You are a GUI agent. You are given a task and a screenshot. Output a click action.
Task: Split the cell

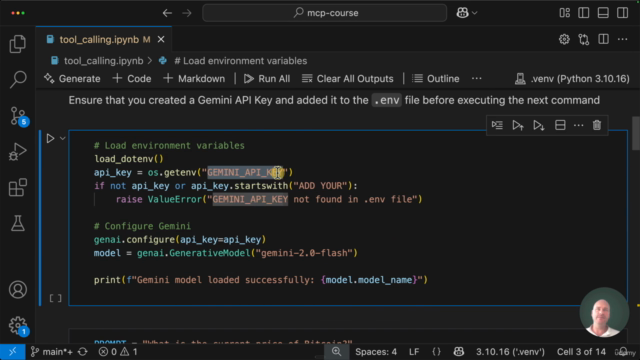(x=560, y=125)
